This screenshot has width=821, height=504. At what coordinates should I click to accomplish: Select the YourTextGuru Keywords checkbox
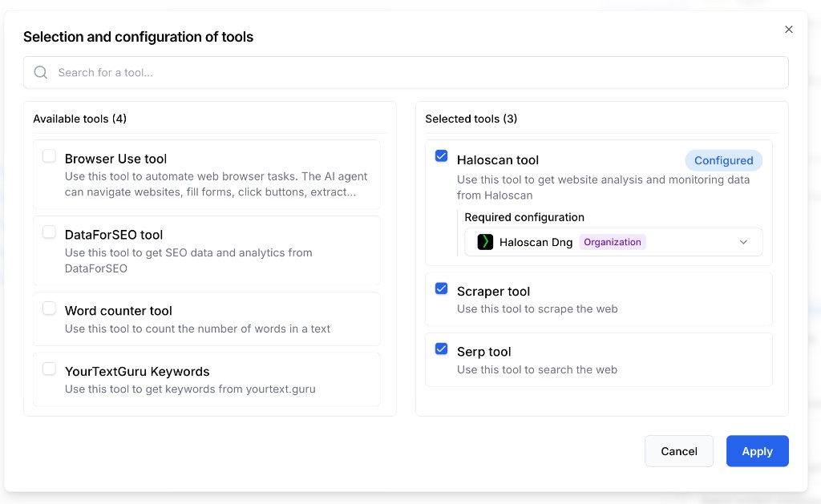click(49, 369)
